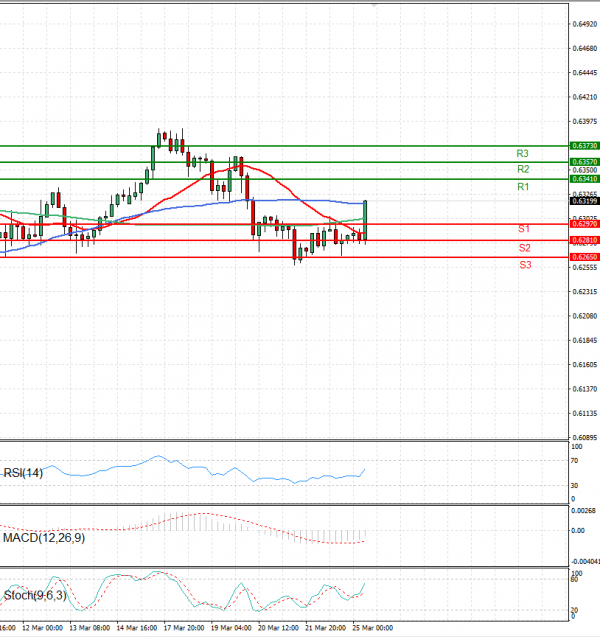Select the S1 support label
This screenshot has height=637, width=600.
point(524,229)
